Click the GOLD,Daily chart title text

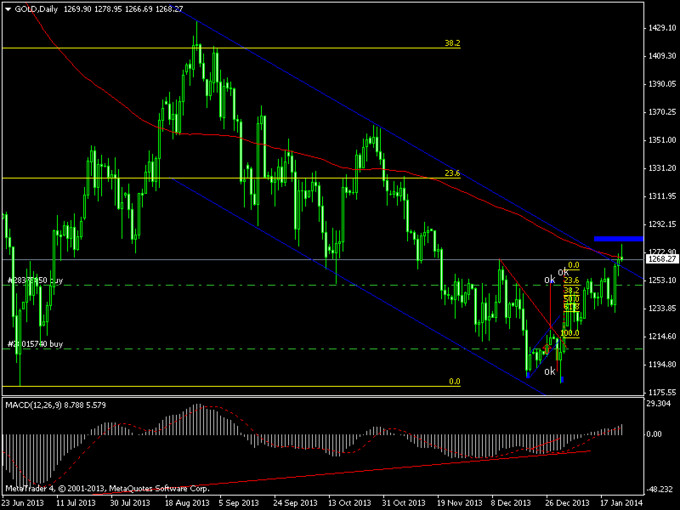click(36, 9)
